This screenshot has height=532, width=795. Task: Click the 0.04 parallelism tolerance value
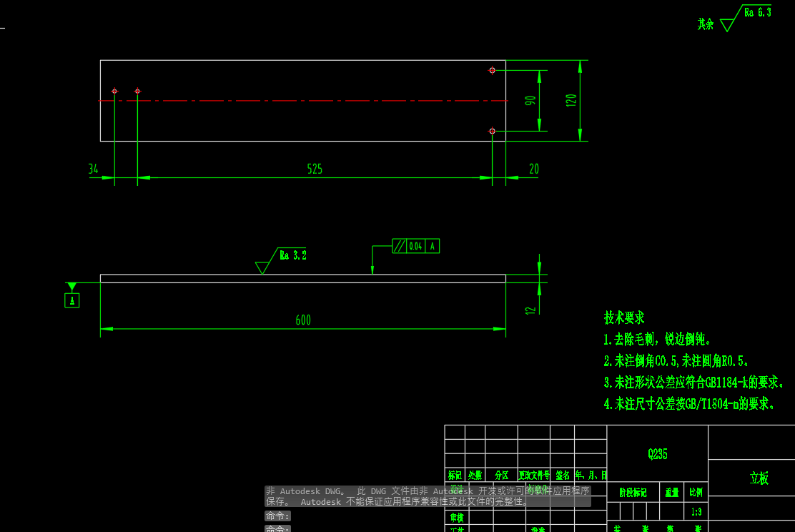(415, 246)
